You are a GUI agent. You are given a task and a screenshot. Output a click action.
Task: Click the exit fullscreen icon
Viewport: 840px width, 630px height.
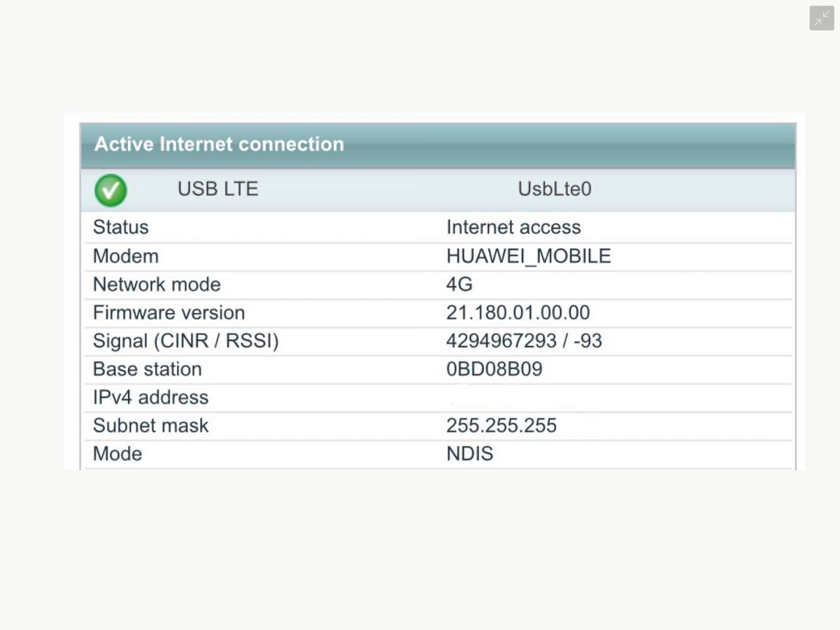(821, 18)
